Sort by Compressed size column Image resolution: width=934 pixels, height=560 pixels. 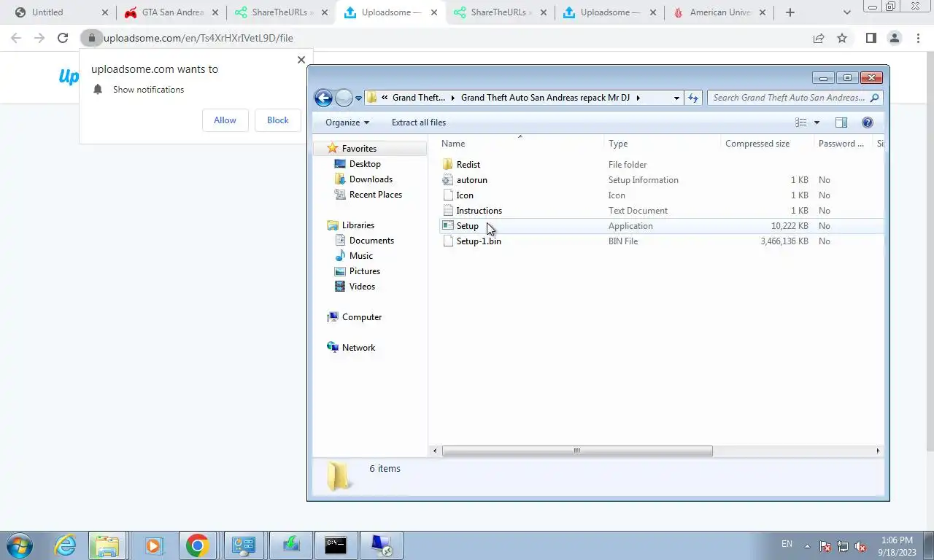click(767, 144)
